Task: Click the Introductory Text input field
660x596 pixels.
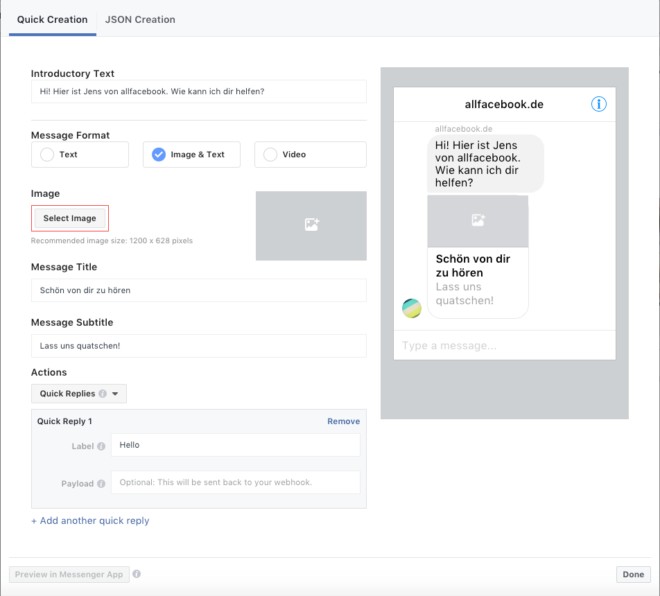Action: pyautogui.click(x=199, y=91)
